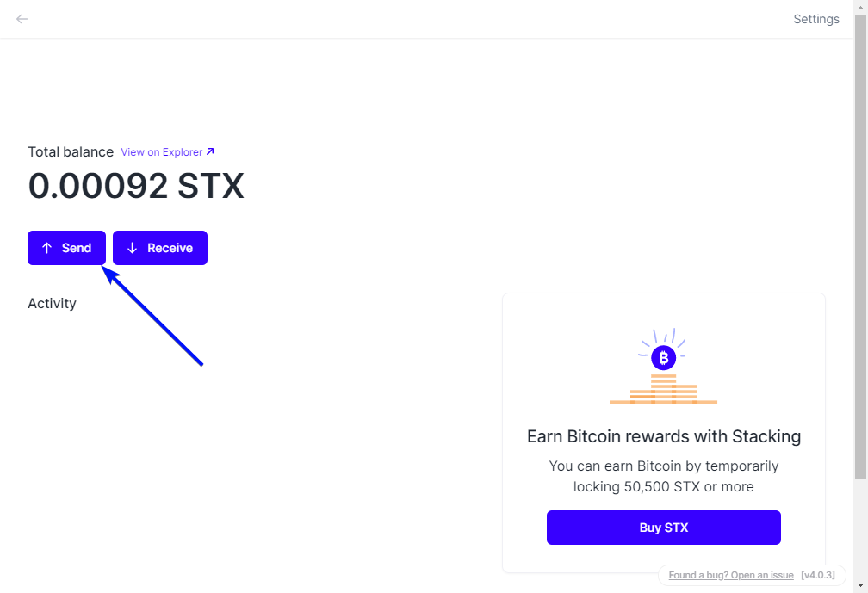868x593 pixels.
Task: Select the Activity section heading
Action: tap(52, 304)
